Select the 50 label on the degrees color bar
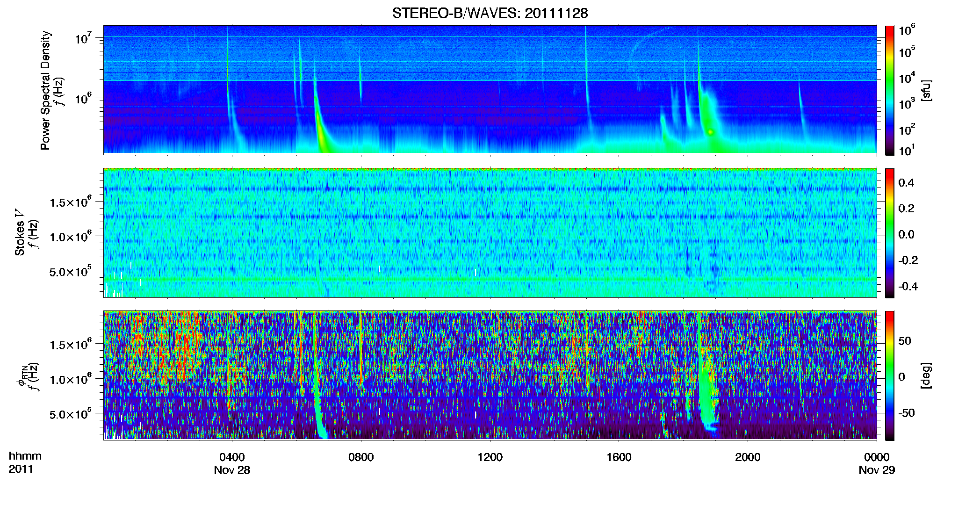 904,341
